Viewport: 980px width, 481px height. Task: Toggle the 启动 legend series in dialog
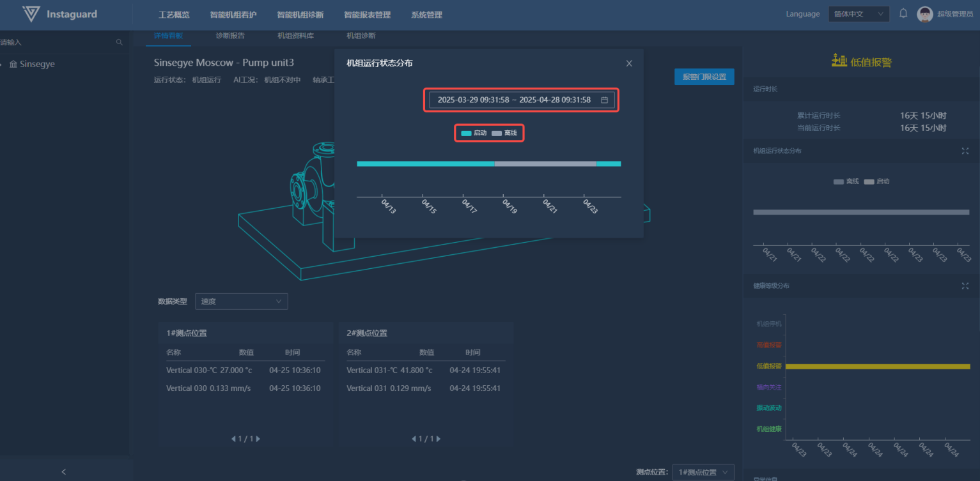point(474,133)
